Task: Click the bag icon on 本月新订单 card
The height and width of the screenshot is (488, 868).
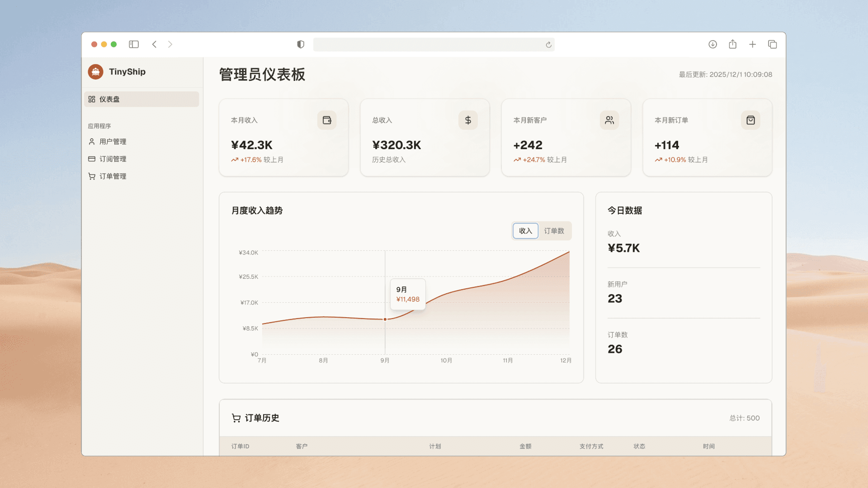Action: coord(750,120)
